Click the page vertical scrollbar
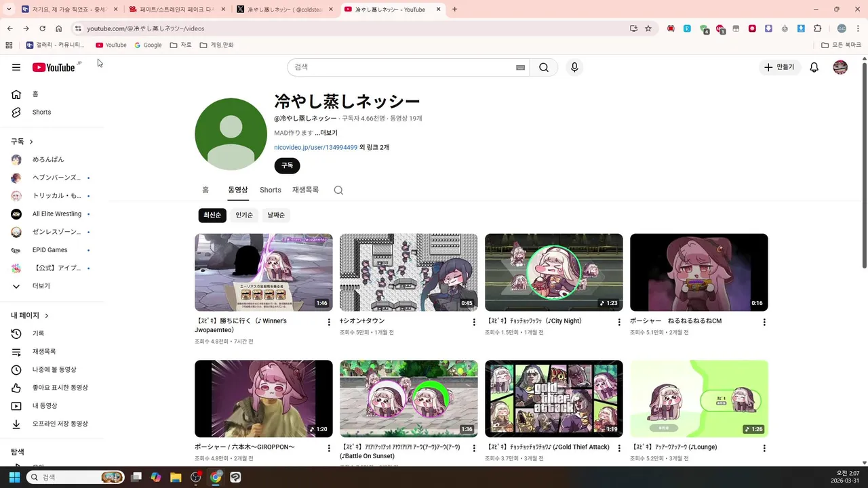 864,166
